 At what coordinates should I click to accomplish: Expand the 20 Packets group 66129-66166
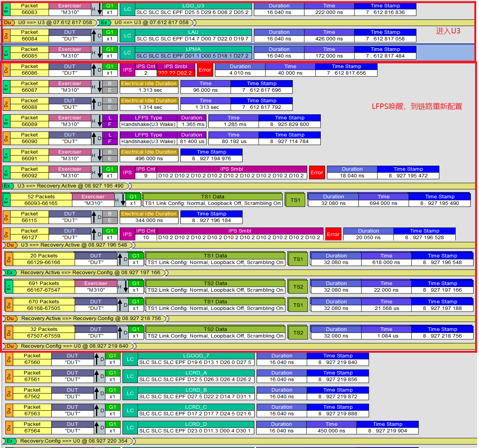[x=44, y=259]
